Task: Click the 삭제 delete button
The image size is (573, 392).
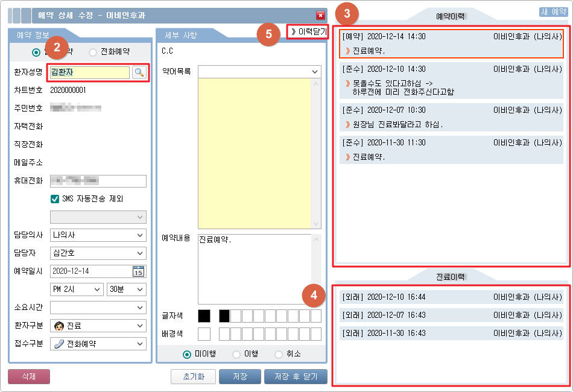Action: [28, 376]
